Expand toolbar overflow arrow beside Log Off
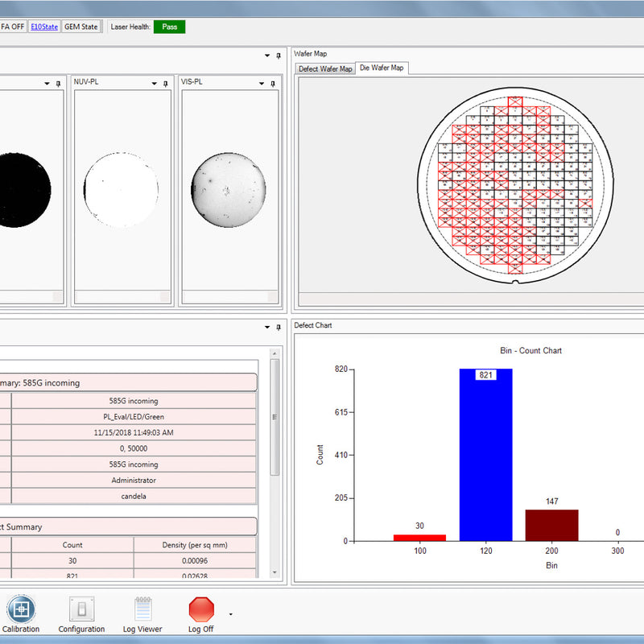644x644 pixels. click(x=231, y=614)
